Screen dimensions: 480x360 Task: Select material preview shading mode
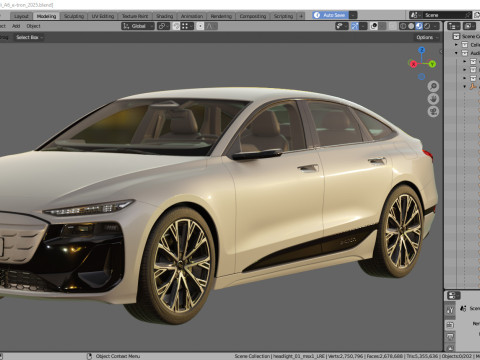(419, 26)
